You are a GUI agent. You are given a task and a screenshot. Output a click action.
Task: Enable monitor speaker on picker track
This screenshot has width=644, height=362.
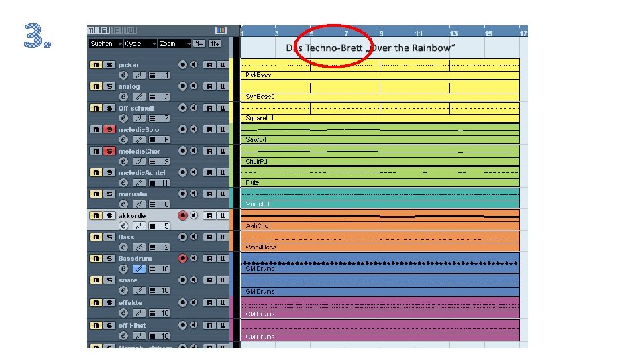(193, 65)
